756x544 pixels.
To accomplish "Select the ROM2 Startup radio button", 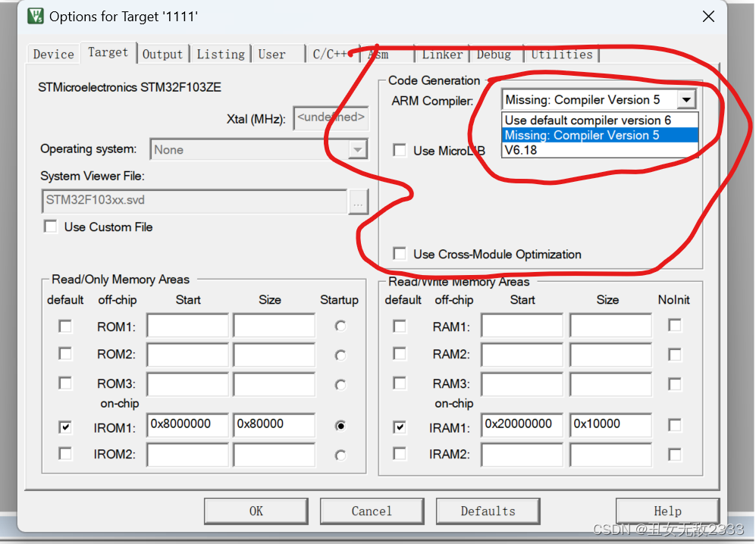I will [x=340, y=355].
